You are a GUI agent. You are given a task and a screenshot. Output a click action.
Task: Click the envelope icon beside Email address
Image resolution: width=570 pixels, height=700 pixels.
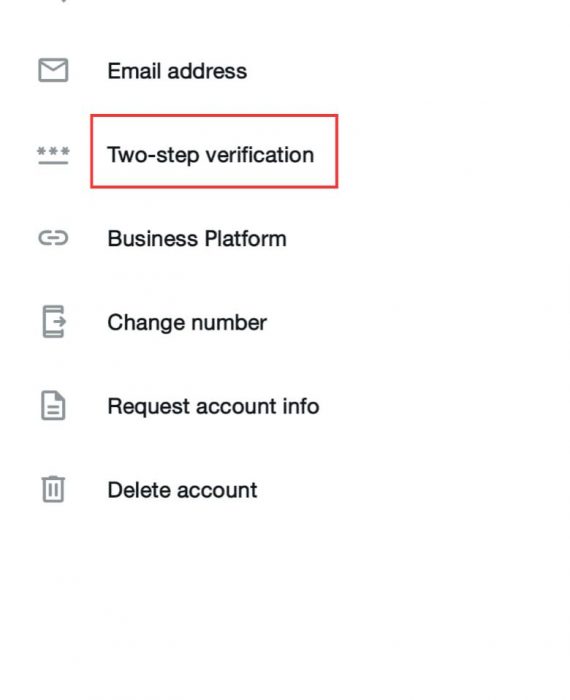[53, 70]
